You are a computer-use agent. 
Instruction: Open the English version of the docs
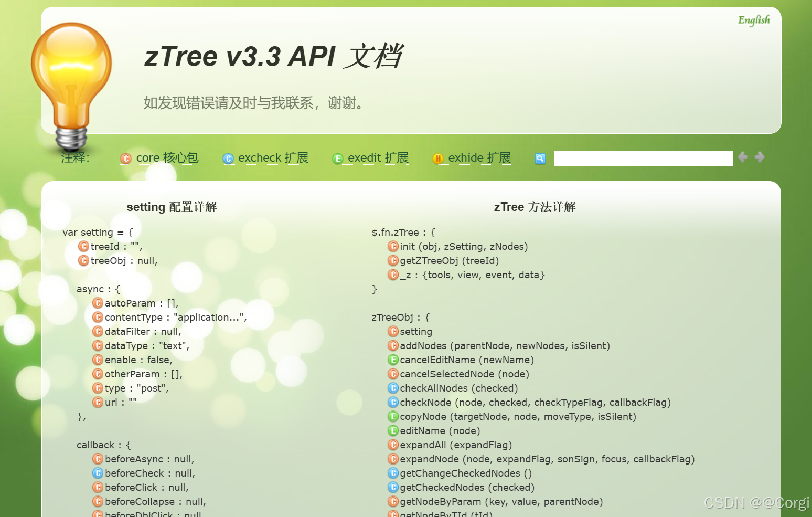tap(754, 20)
